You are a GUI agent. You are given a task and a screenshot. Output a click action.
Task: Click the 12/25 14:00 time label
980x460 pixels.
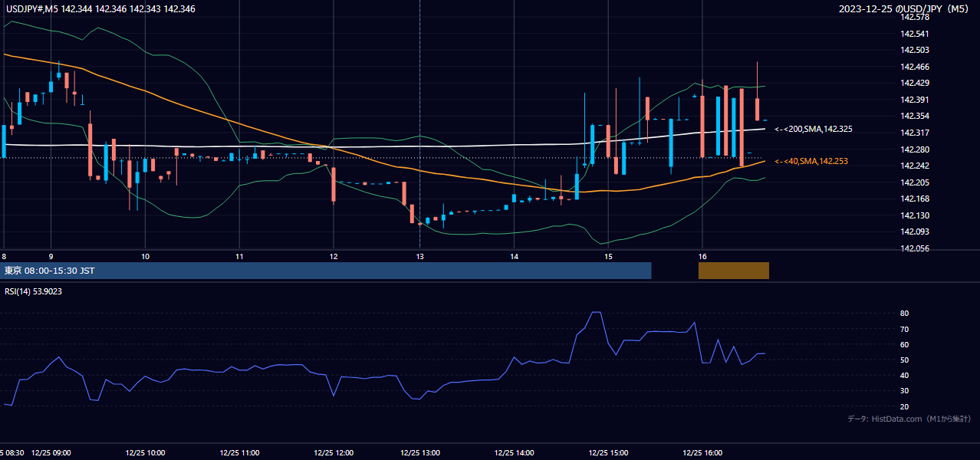point(514,453)
